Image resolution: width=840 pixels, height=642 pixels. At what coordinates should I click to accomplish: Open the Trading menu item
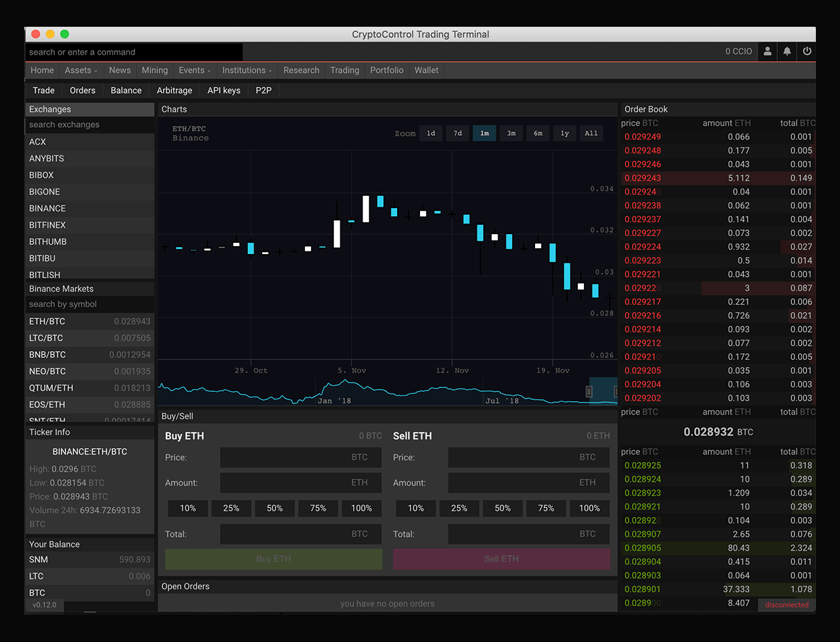(x=344, y=70)
